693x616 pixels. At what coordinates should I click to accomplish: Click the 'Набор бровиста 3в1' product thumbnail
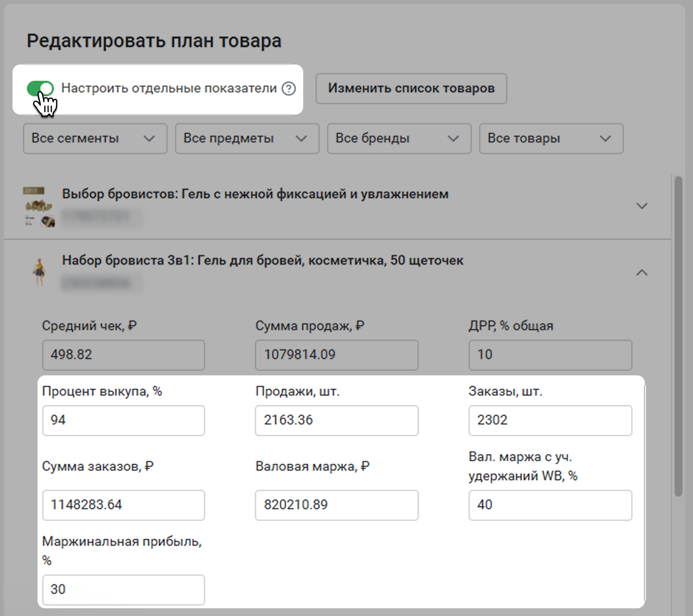click(x=39, y=272)
